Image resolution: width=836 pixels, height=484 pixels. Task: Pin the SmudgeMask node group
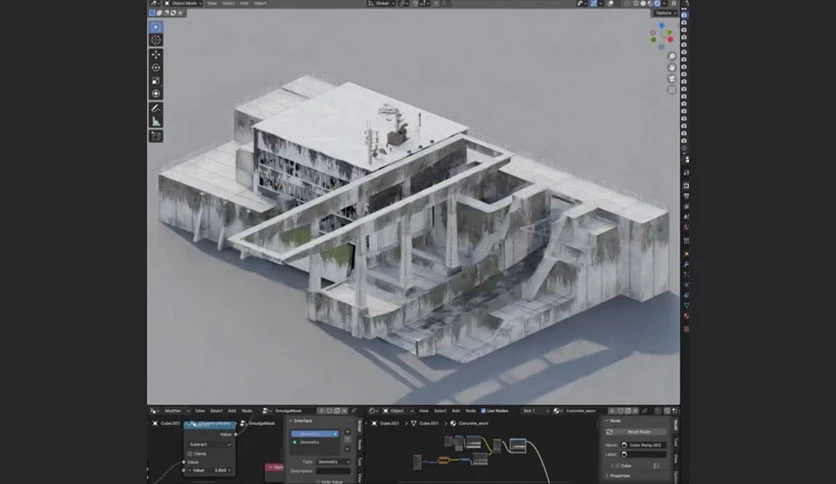point(353,411)
